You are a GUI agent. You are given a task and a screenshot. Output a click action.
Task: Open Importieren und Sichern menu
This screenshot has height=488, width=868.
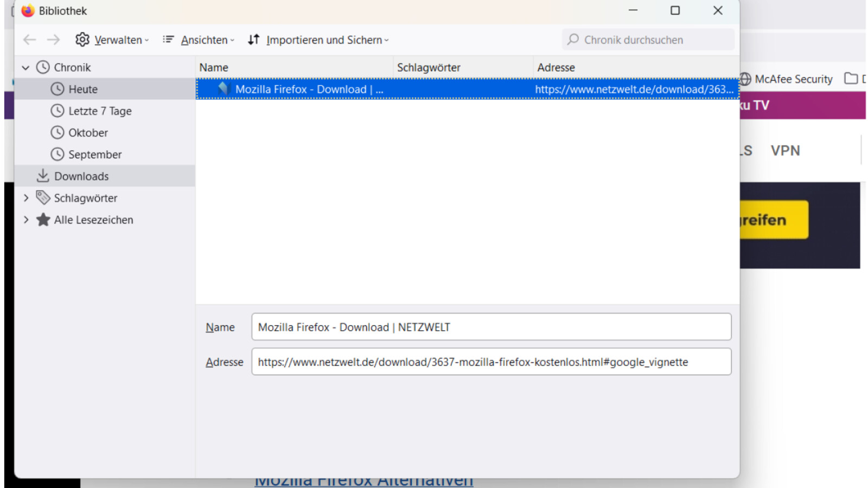point(318,40)
